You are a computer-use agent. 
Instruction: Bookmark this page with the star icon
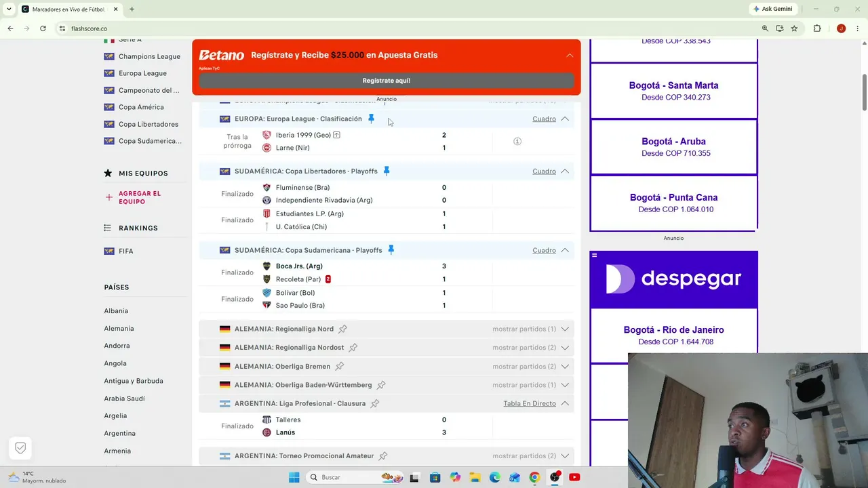point(794,28)
